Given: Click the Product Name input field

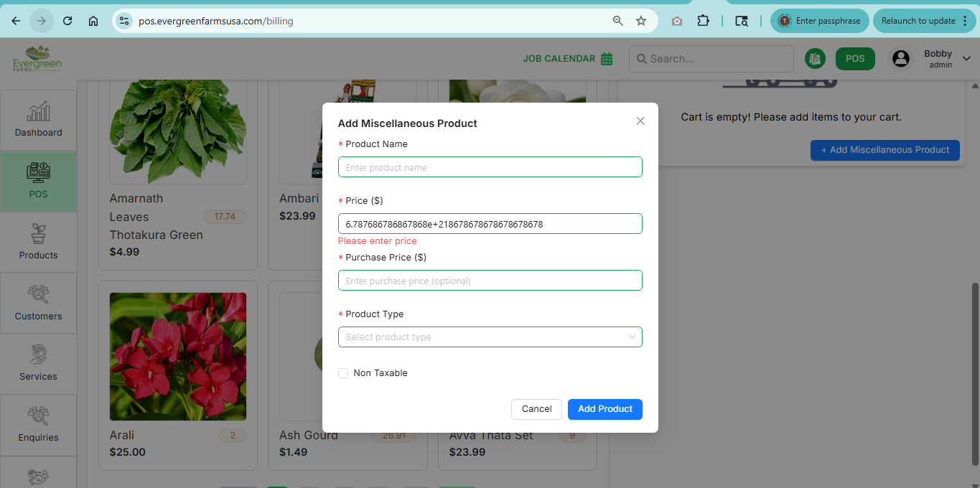Looking at the screenshot, I should (490, 167).
